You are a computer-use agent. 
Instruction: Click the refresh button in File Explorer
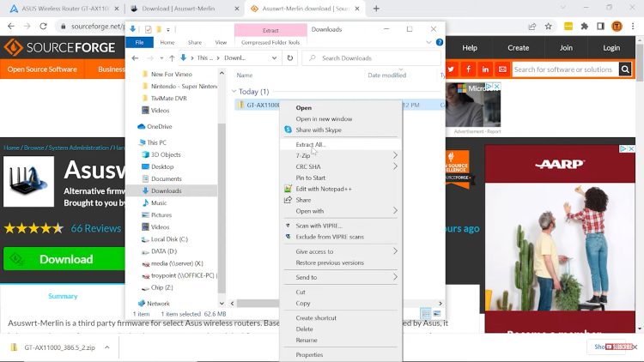pyautogui.click(x=290, y=58)
